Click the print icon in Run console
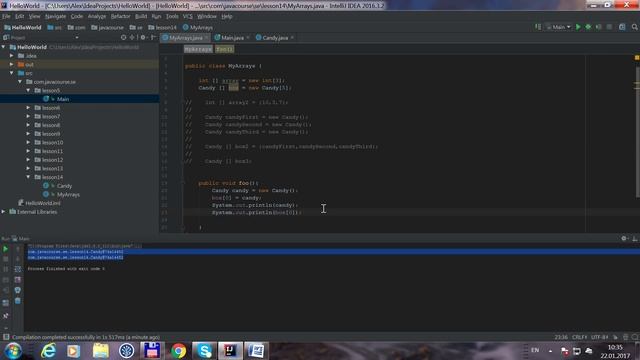Image resolution: width=640 pixels, height=360 pixels. 18,290
